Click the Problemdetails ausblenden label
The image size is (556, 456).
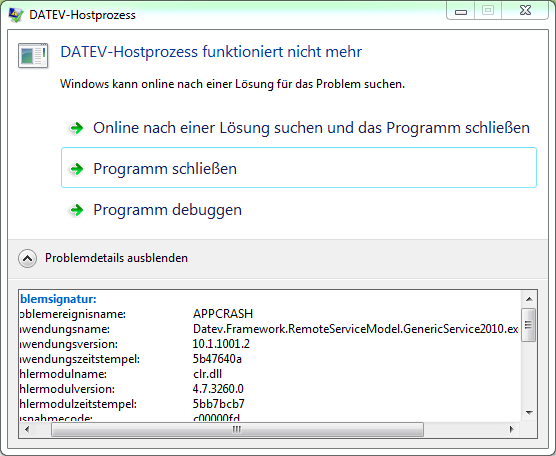click(x=116, y=258)
